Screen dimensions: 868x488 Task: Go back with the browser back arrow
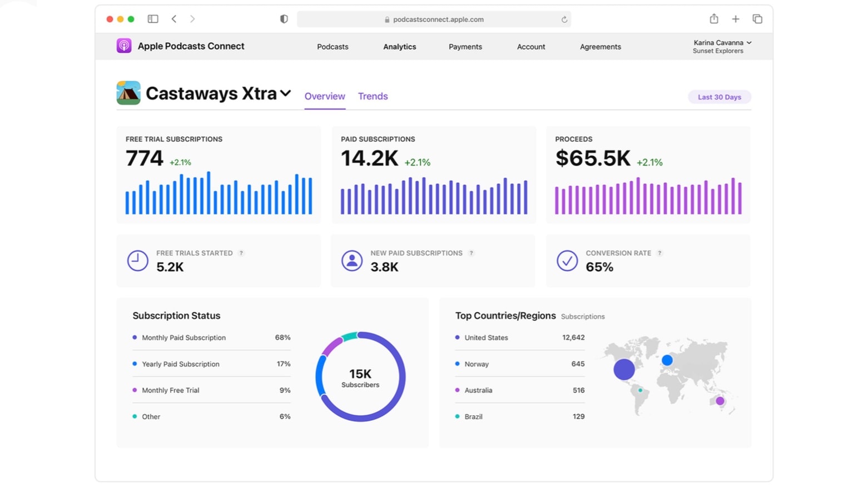[174, 19]
